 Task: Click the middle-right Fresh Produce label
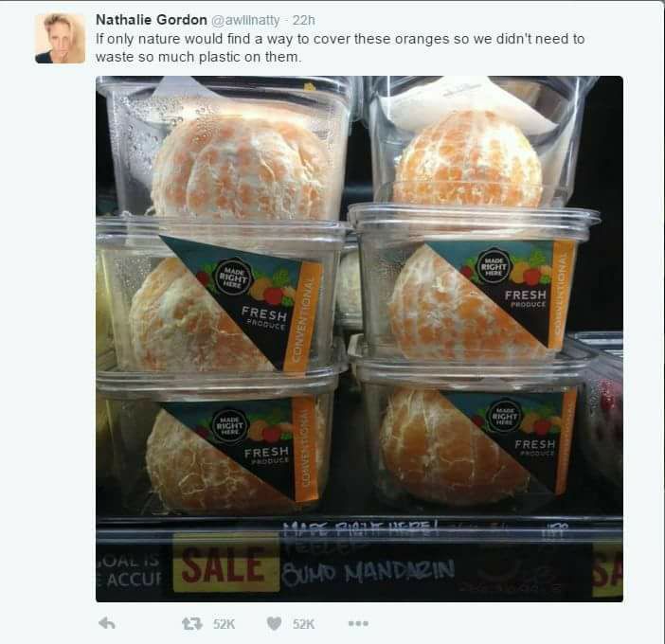click(526, 298)
